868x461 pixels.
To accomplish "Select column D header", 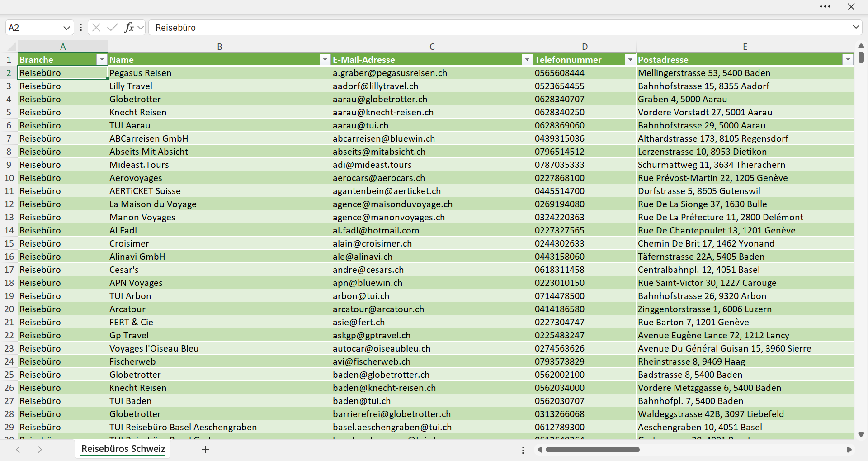I will 585,47.
